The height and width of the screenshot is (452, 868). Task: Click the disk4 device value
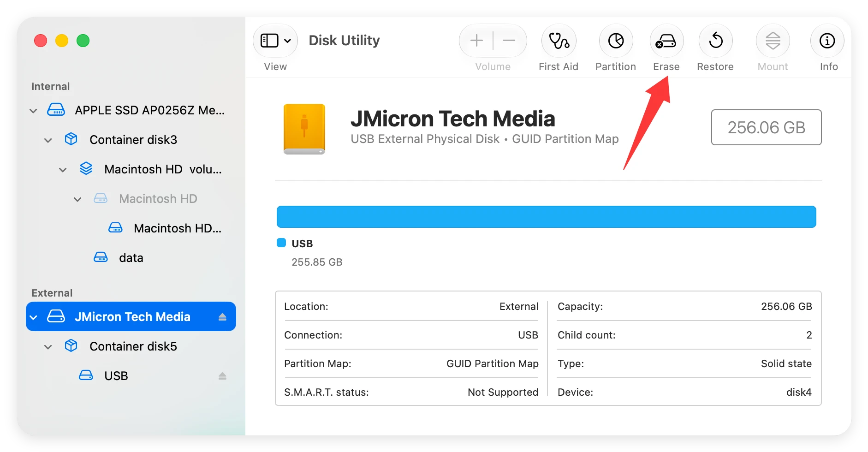(799, 392)
